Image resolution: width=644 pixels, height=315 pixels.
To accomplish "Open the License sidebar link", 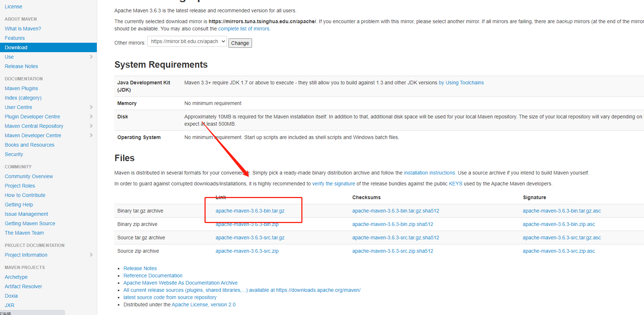I will pos(13,7).
